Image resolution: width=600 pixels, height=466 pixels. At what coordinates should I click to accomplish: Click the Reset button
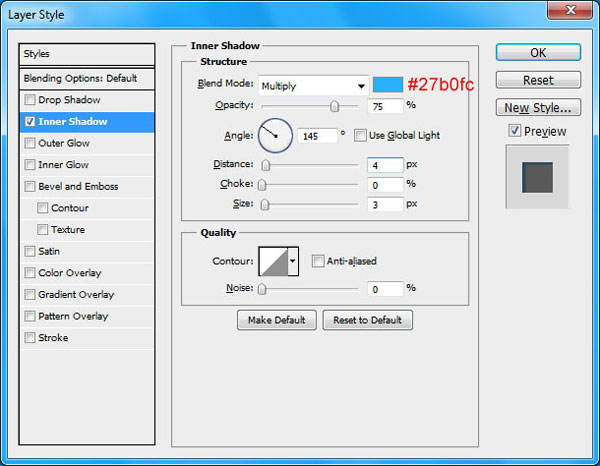click(538, 80)
